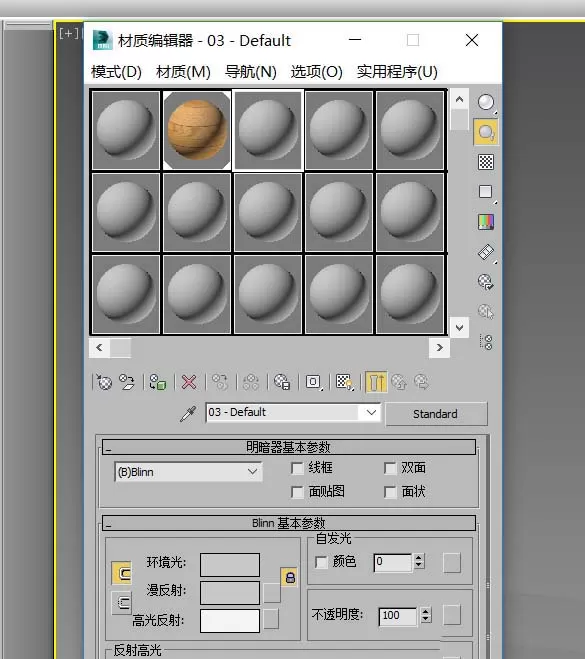This screenshot has width=585, height=659.
Task: Click the Make Material Copy icon
Action: tap(220, 382)
